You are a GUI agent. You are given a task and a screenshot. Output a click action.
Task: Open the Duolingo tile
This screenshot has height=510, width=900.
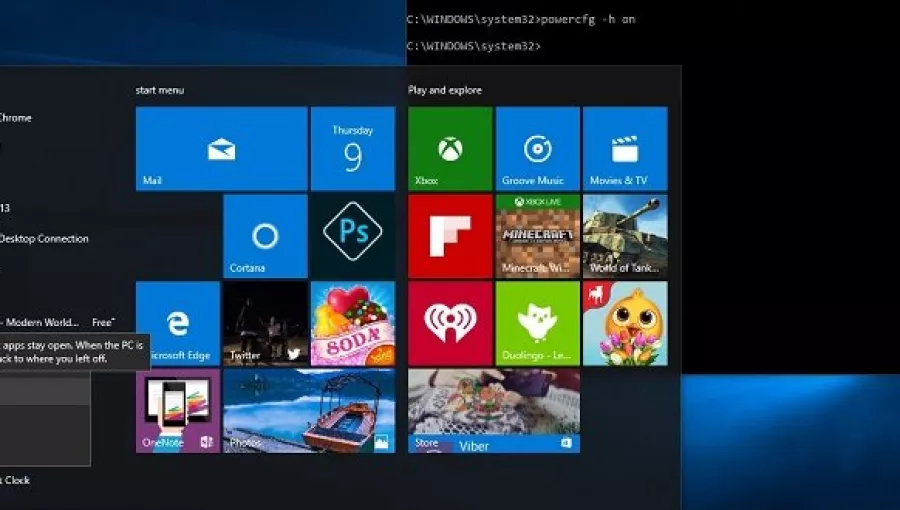538,324
